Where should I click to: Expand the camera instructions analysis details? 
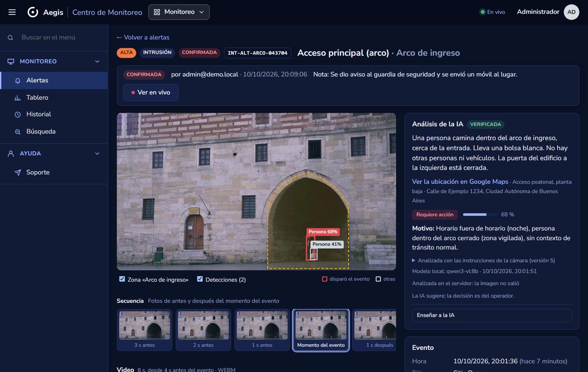(x=484, y=260)
